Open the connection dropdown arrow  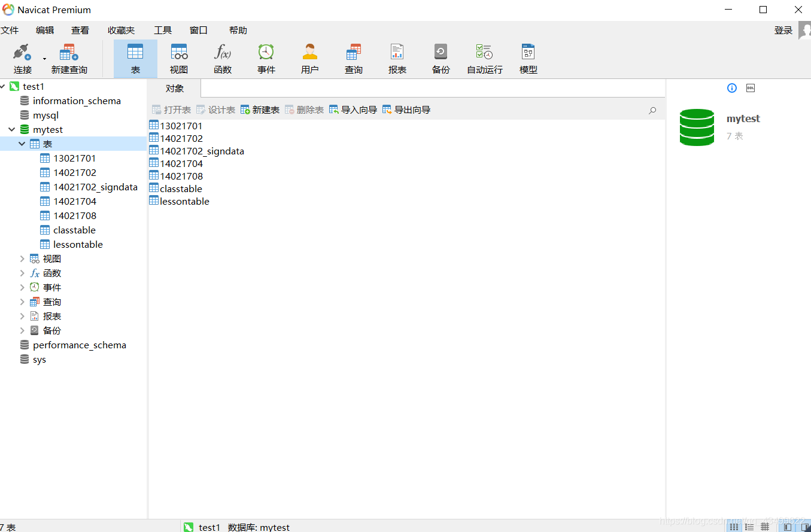point(44,59)
